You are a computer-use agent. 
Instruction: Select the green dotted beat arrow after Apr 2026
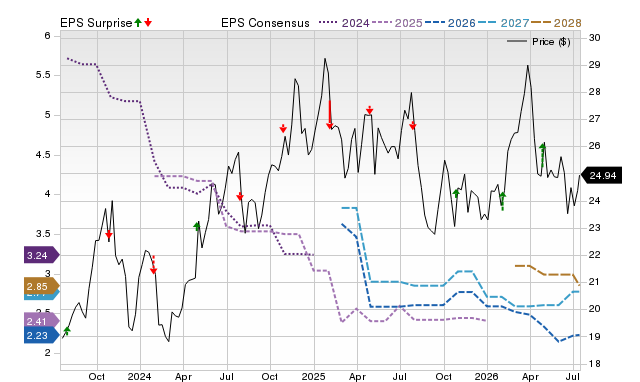click(542, 155)
